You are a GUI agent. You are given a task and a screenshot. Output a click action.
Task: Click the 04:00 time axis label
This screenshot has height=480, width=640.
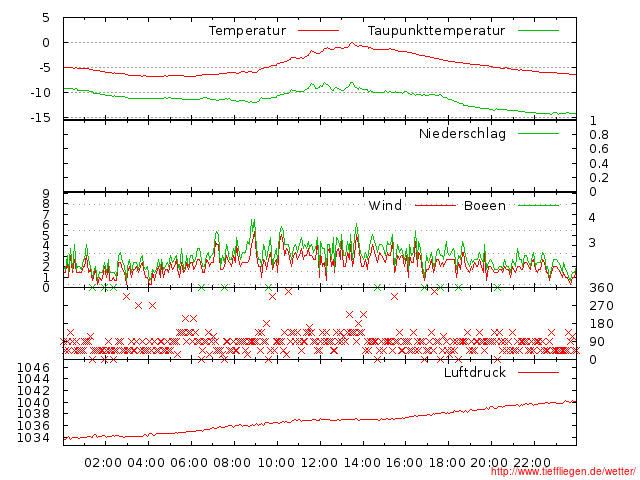pos(146,463)
